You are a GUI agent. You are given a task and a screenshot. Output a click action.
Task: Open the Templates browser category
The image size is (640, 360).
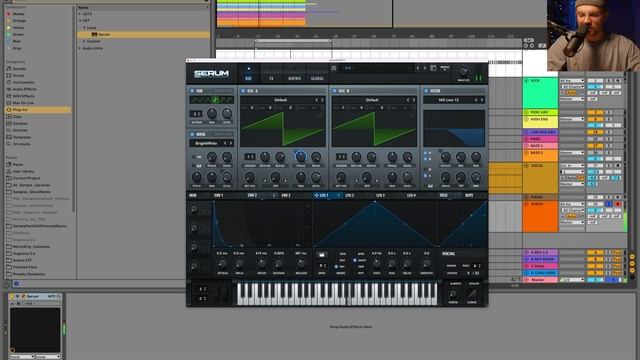[x=22, y=137]
